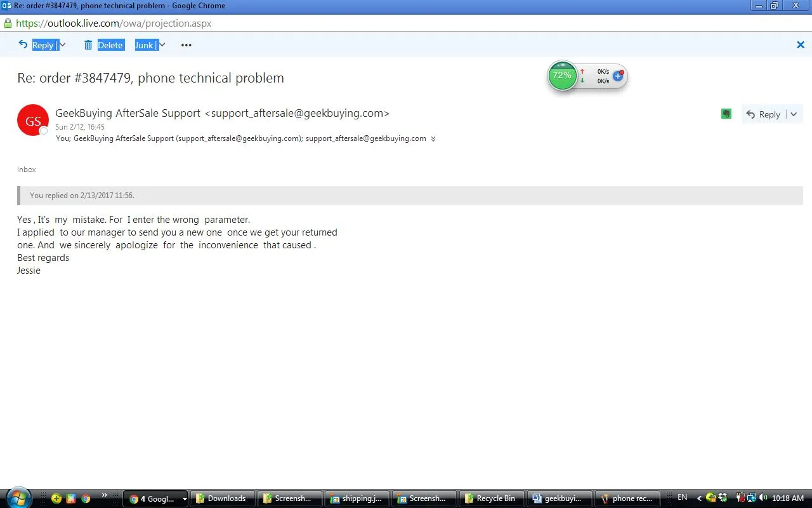
Task: Click the signature name Jessie
Action: pyautogui.click(x=29, y=271)
